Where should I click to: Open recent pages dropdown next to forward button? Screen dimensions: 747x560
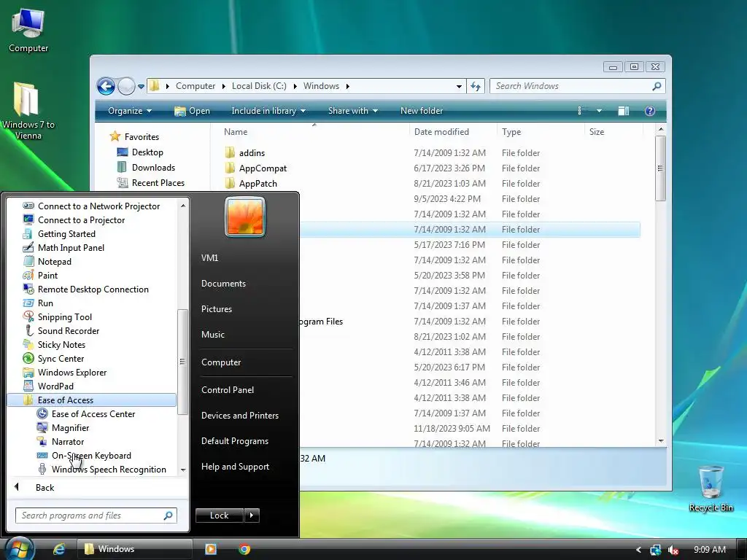(141, 87)
